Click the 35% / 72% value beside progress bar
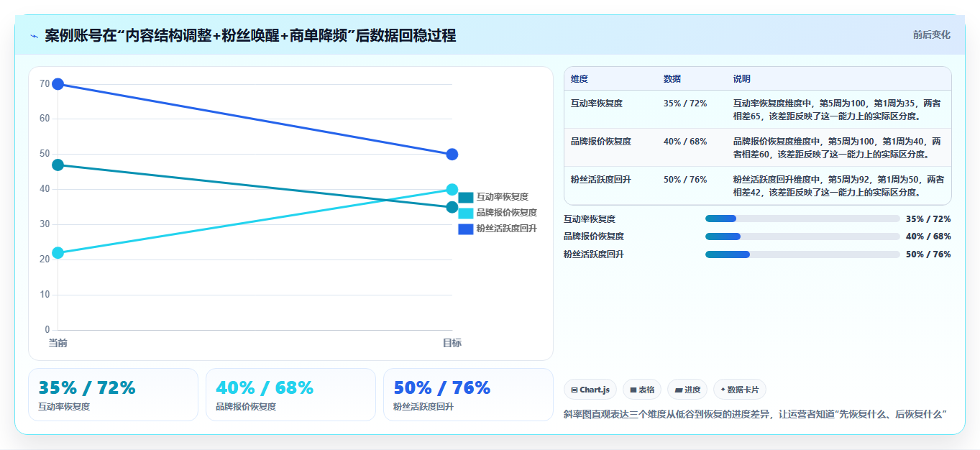The width and height of the screenshot is (980, 450). click(x=928, y=219)
